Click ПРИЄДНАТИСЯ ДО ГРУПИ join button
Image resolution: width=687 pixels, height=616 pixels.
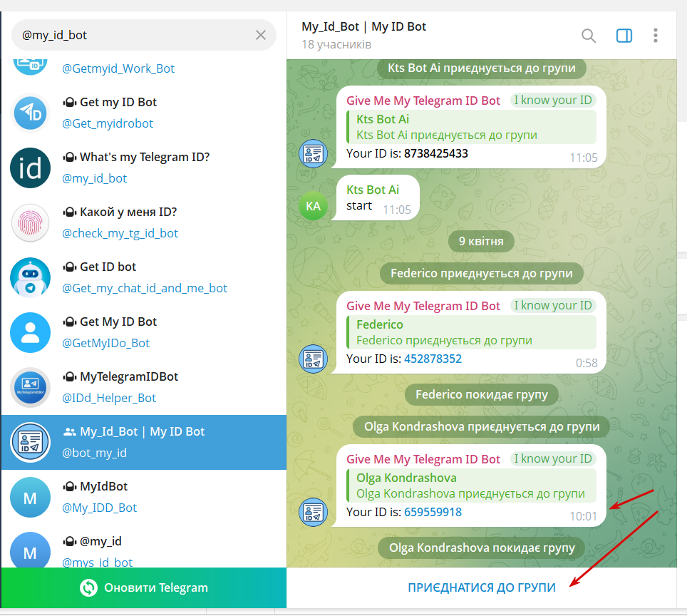click(482, 587)
